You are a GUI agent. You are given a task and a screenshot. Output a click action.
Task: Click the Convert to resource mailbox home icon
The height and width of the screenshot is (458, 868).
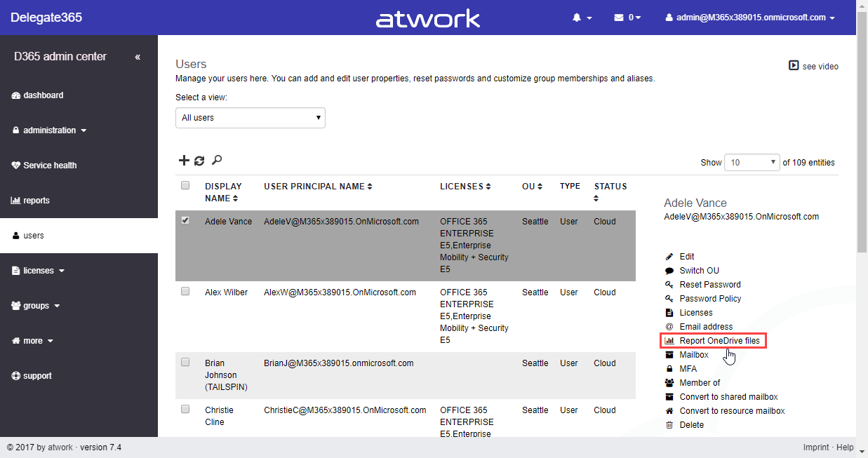click(669, 411)
